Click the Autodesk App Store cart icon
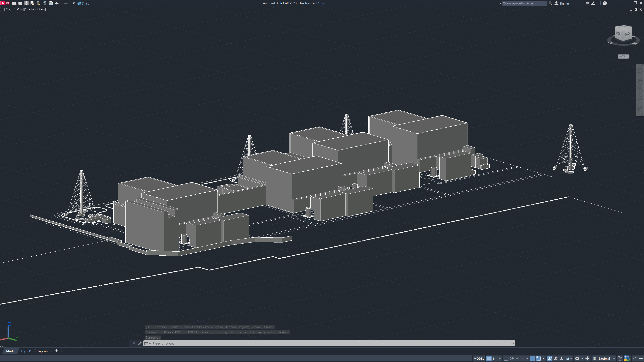644x362 pixels. point(587,4)
